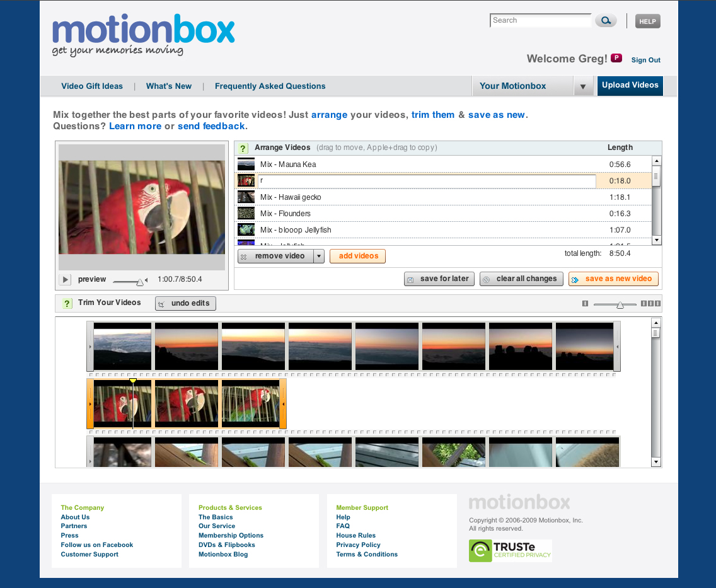Viewport: 716px width, 588px height.
Task: Click the left orange trim handle of parrot clip
Action: pyautogui.click(x=90, y=404)
